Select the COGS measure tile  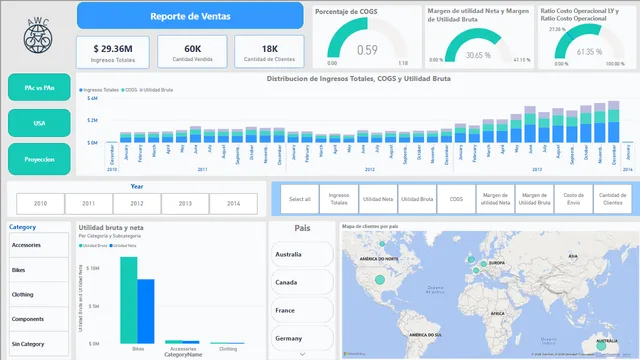pyautogui.click(x=456, y=199)
